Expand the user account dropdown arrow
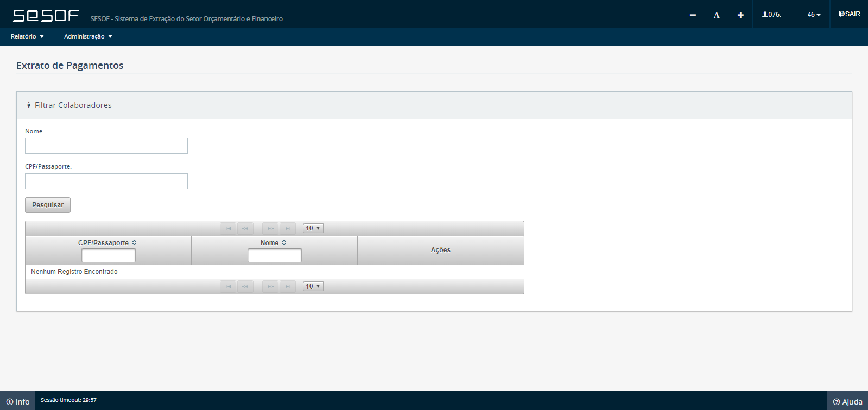 click(819, 15)
